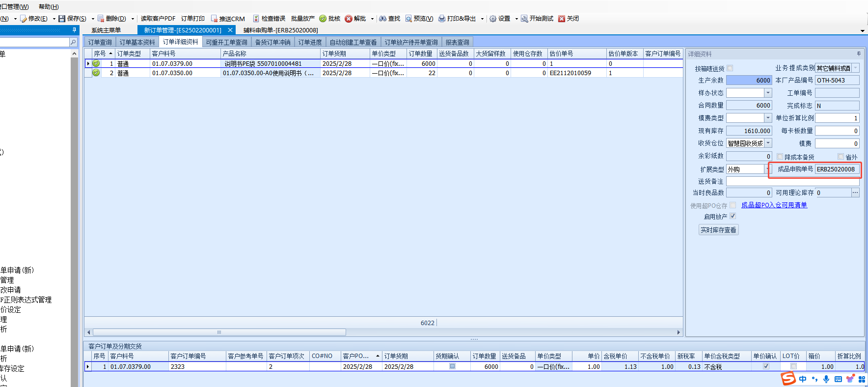Open Sogou toolbox grid icon

pos(862,379)
